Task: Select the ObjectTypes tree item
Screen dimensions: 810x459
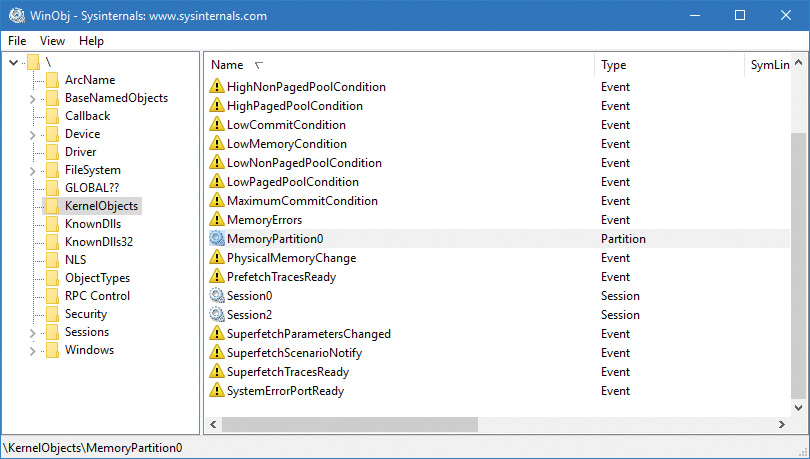Action: pyautogui.click(x=97, y=278)
